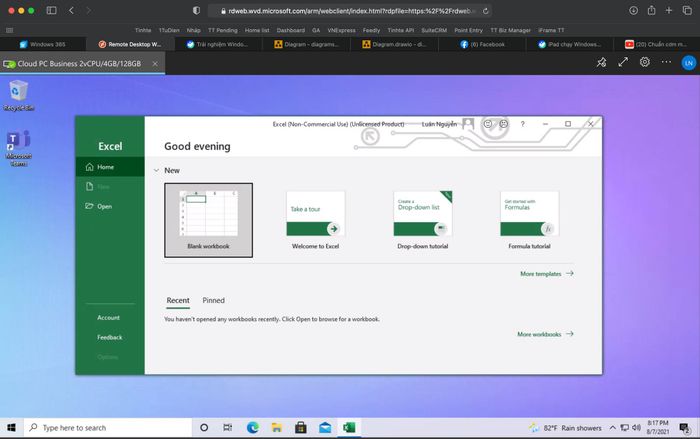Image resolution: width=700 pixels, height=439 pixels.
Task: Select Home in the Excel sidebar
Action: (110, 167)
